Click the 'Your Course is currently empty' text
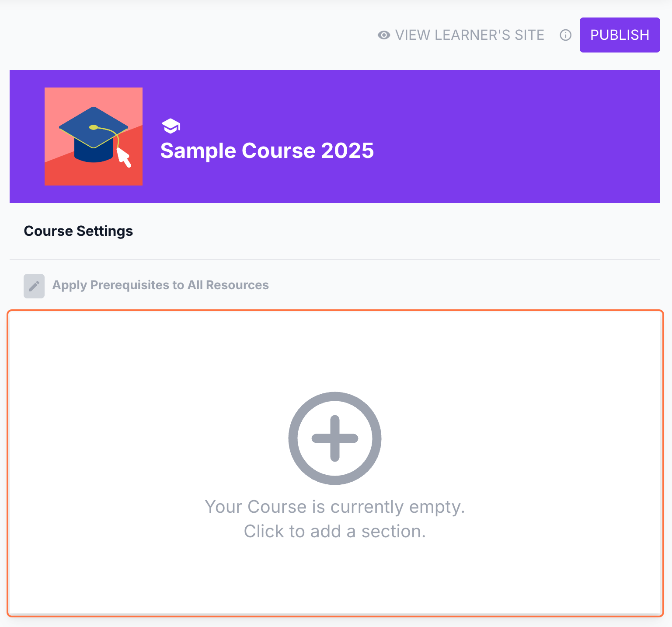The height and width of the screenshot is (627, 672). point(335,507)
